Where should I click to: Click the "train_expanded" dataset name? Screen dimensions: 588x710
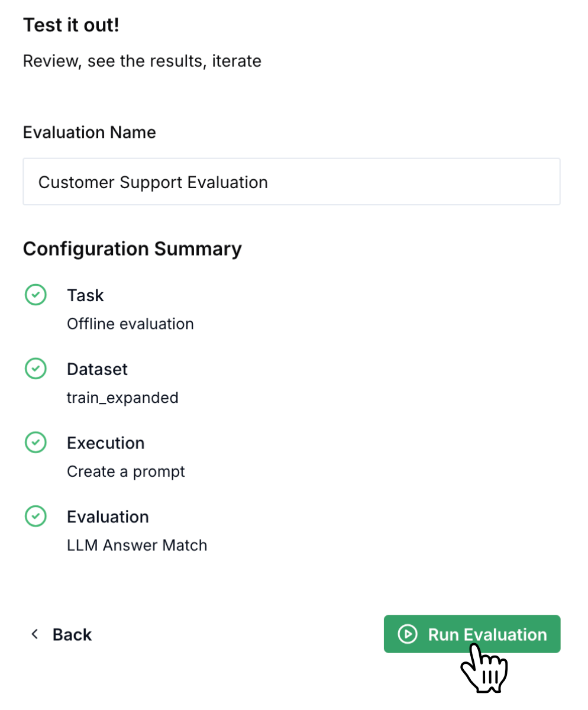[122, 398]
